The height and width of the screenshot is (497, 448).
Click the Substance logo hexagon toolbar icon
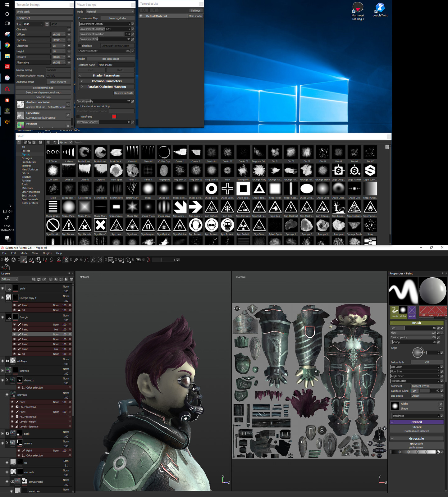7,260
